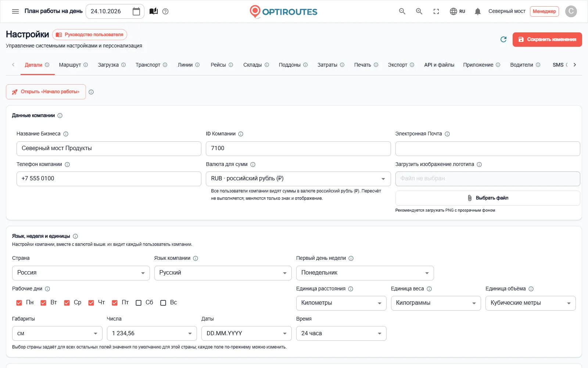Open the RU language selector
The image size is (588, 368).
click(x=458, y=11)
